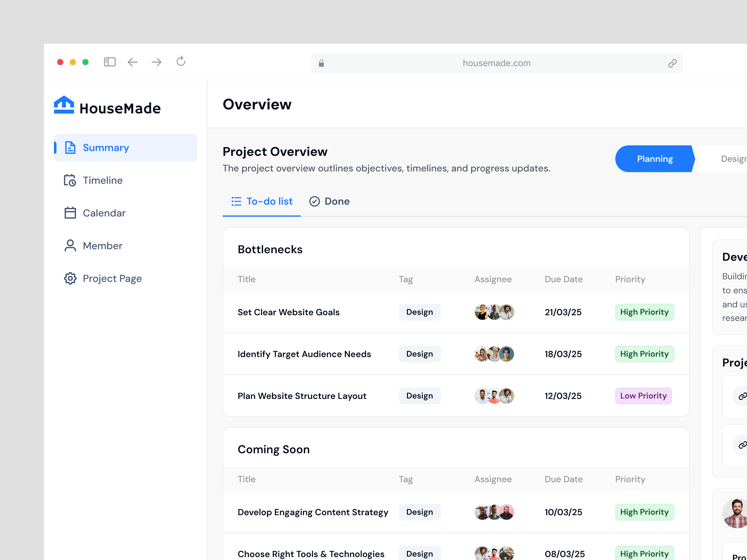Open the Project Page gear icon

pyautogui.click(x=70, y=278)
